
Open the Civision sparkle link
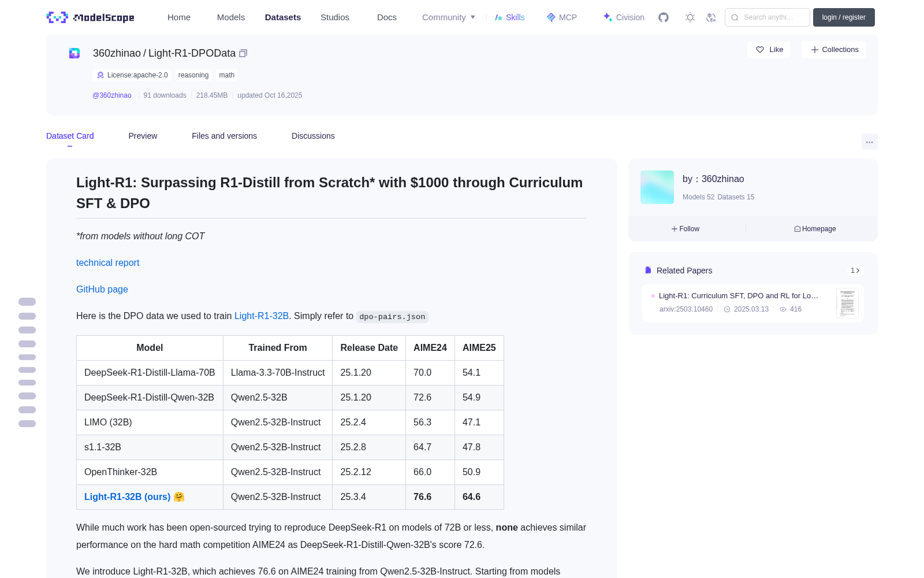click(624, 17)
